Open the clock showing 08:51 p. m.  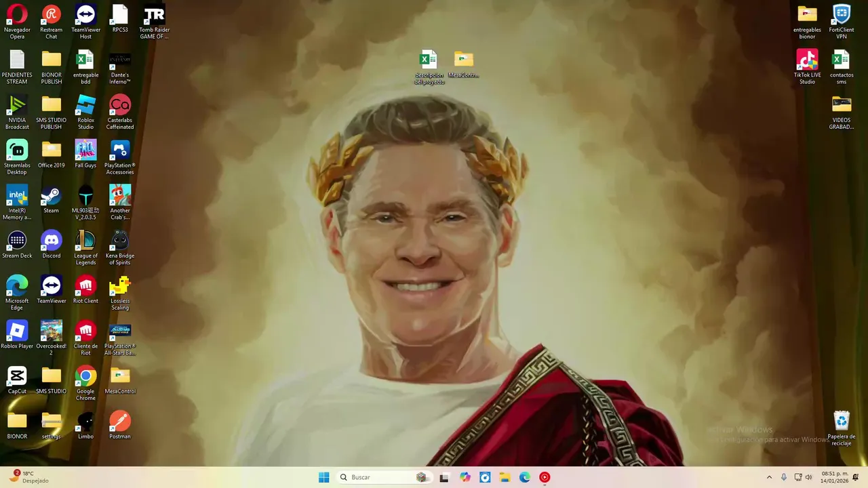(x=835, y=477)
